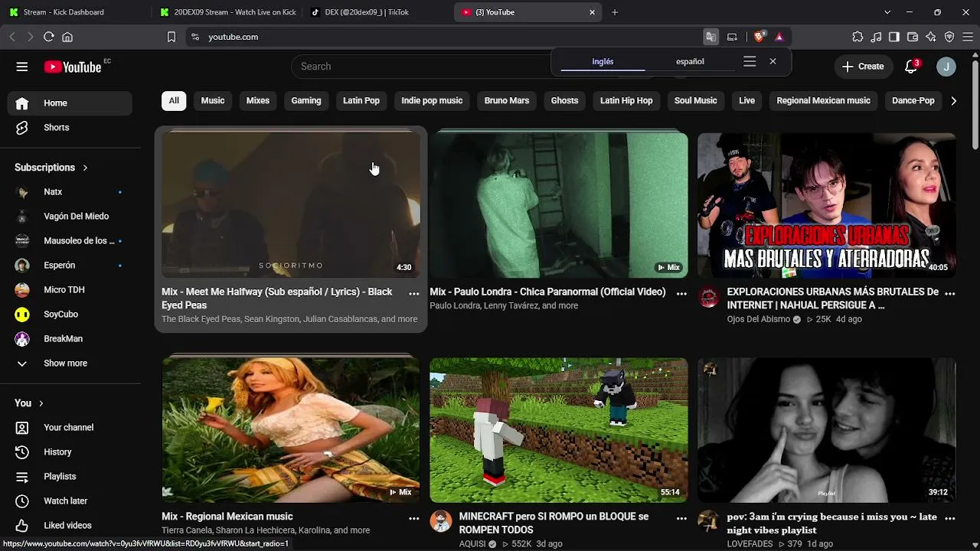Open more options for the Minecraft video
980x551 pixels.
pos(681,518)
